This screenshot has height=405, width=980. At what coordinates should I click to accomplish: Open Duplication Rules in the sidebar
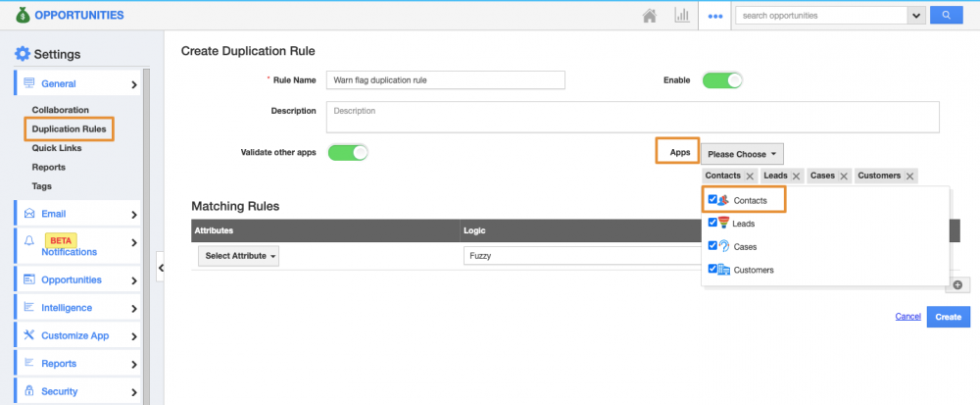coord(69,129)
